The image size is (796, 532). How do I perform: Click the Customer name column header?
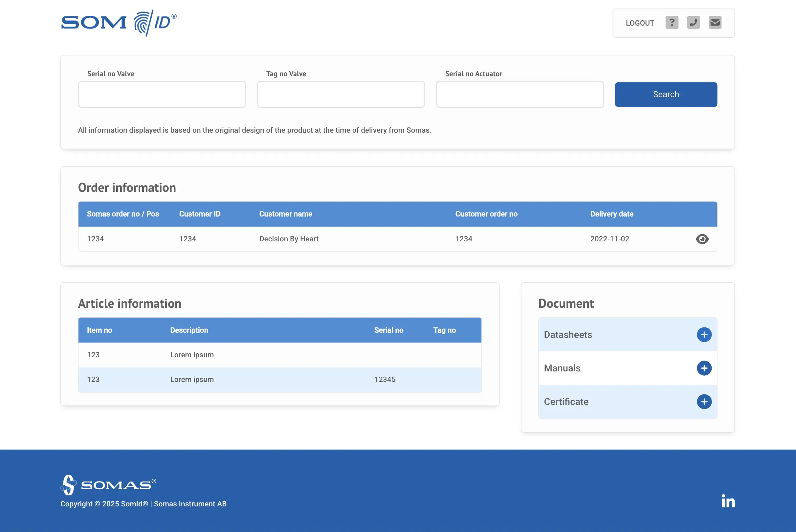[x=286, y=214]
